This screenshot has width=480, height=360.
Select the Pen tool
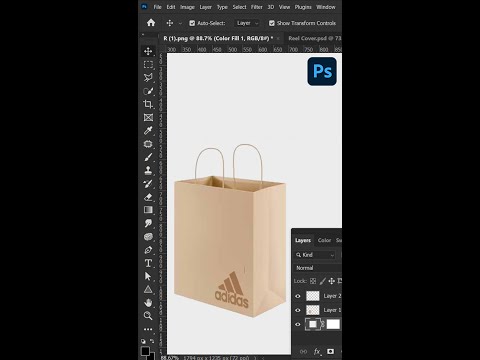148,250
